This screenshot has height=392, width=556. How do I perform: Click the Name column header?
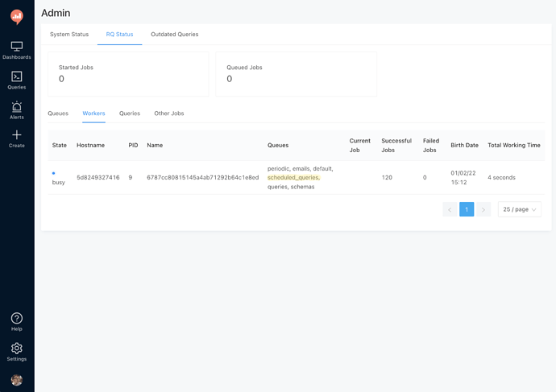[x=155, y=145]
